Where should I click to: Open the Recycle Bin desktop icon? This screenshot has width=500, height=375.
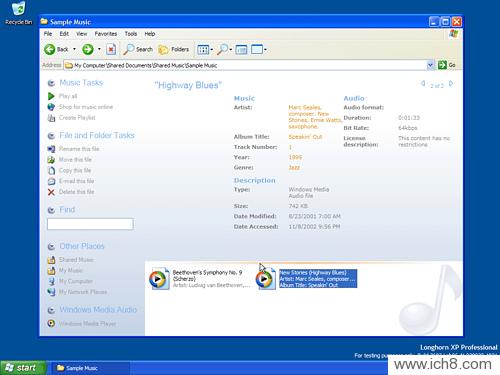(x=19, y=13)
